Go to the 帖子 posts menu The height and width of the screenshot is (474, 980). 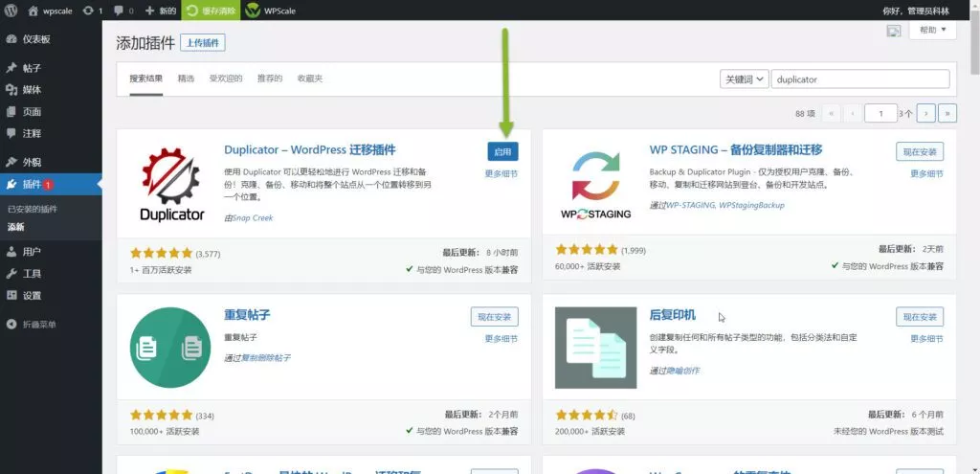click(x=32, y=68)
